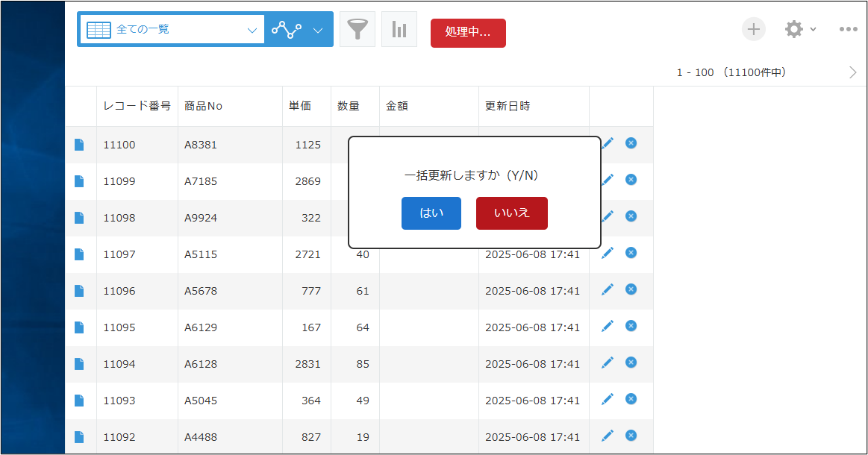Viewport: 868px width, 455px height.
Task: Open the bar chart aggregate icon
Action: click(x=399, y=30)
